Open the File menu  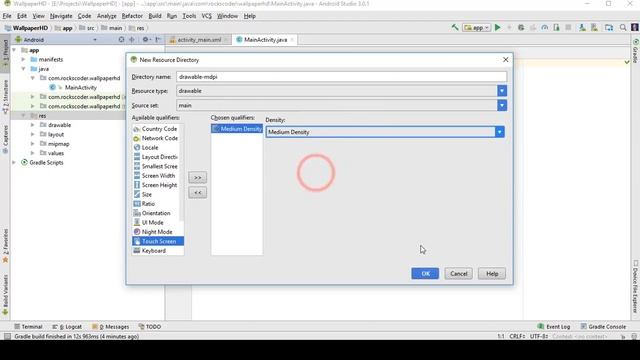7,16
